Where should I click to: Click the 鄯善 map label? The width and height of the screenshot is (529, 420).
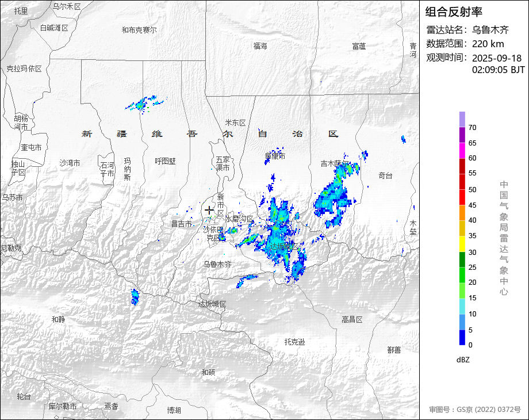click(394, 350)
